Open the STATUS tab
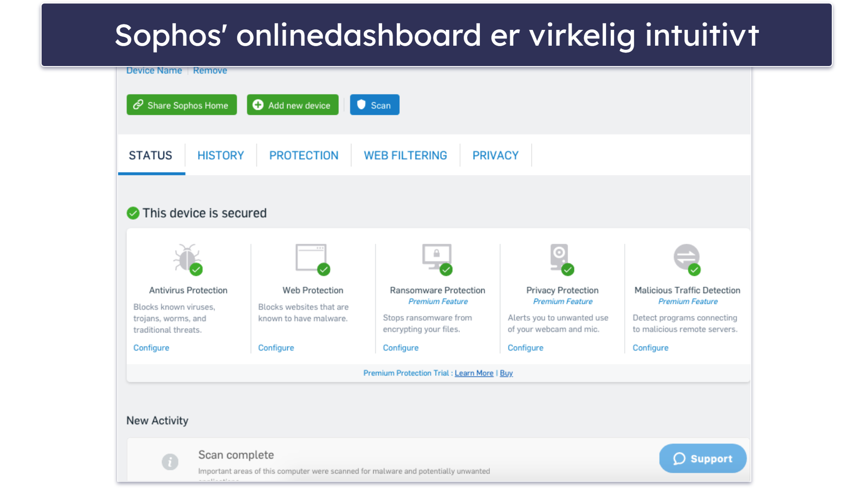 [x=151, y=156]
